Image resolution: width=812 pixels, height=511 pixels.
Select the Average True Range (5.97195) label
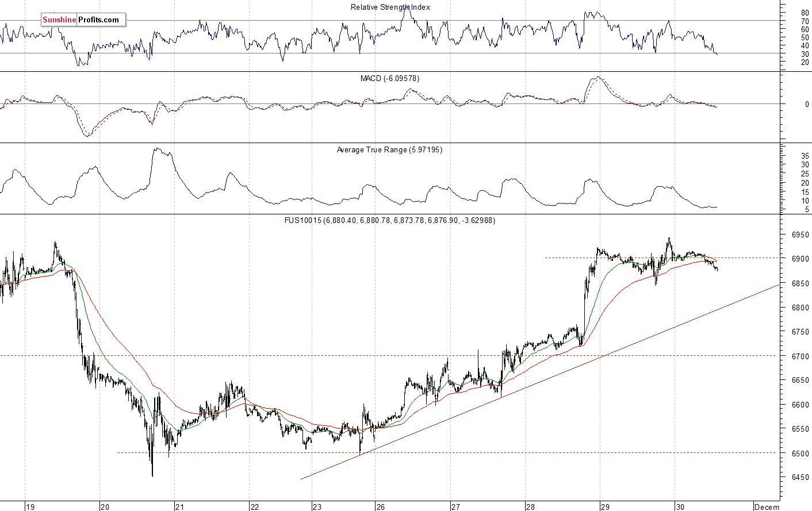click(x=389, y=150)
